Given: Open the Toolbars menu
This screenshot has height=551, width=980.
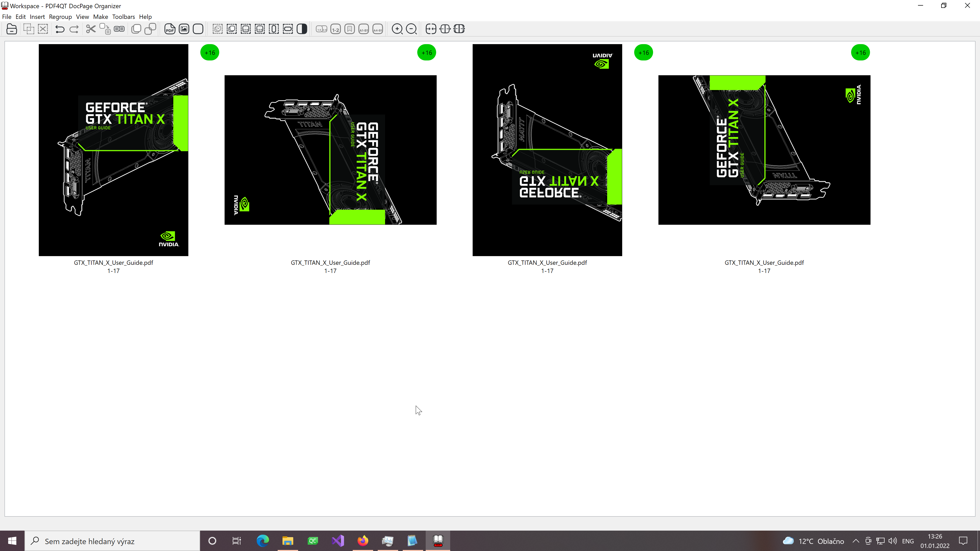Looking at the screenshot, I should tap(123, 17).
